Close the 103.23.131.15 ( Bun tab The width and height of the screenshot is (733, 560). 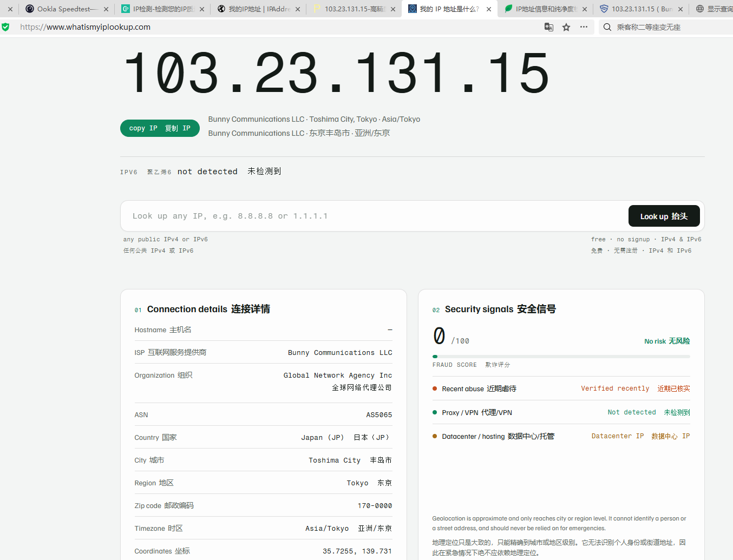click(680, 9)
